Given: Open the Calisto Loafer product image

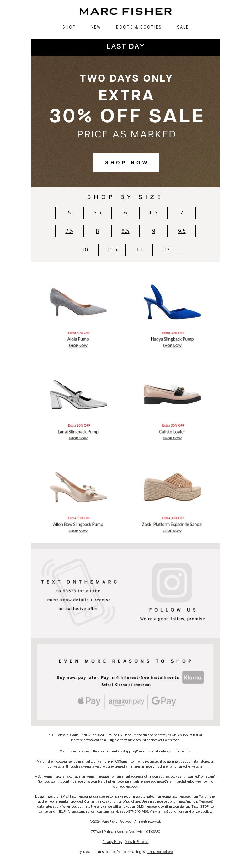Looking at the screenshot, I should click(x=172, y=394).
